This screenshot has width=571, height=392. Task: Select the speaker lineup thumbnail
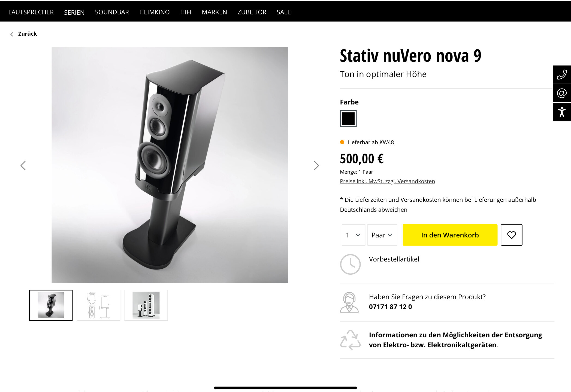[x=146, y=305]
